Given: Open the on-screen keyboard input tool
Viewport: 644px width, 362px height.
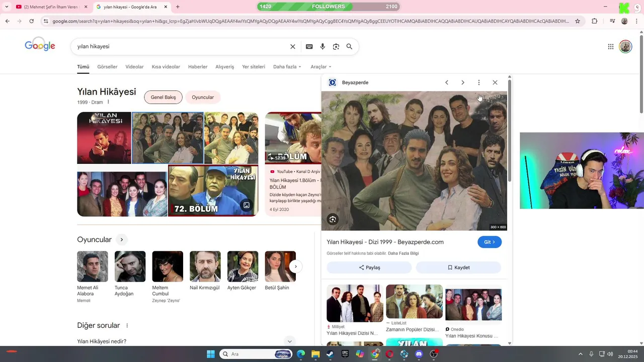Looking at the screenshot, I should pyautogui.click(x=309, y=46).
